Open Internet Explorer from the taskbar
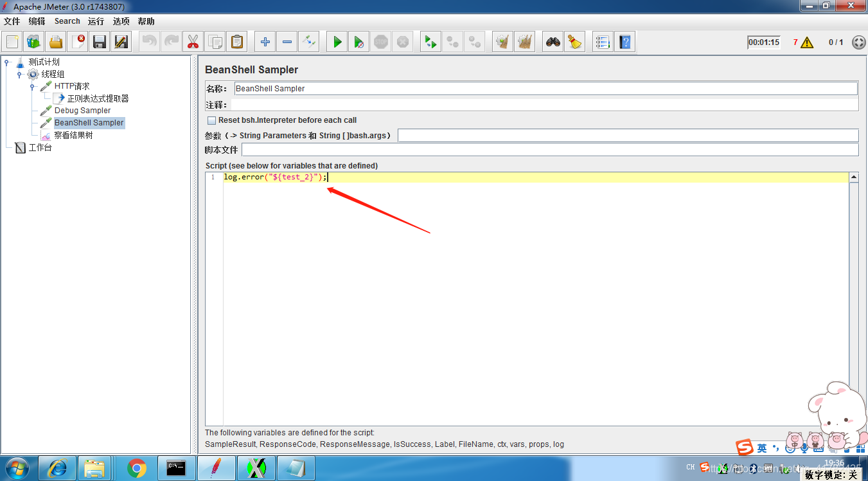The width and height of the screenshot is (868, 481). tap(57, 468)
